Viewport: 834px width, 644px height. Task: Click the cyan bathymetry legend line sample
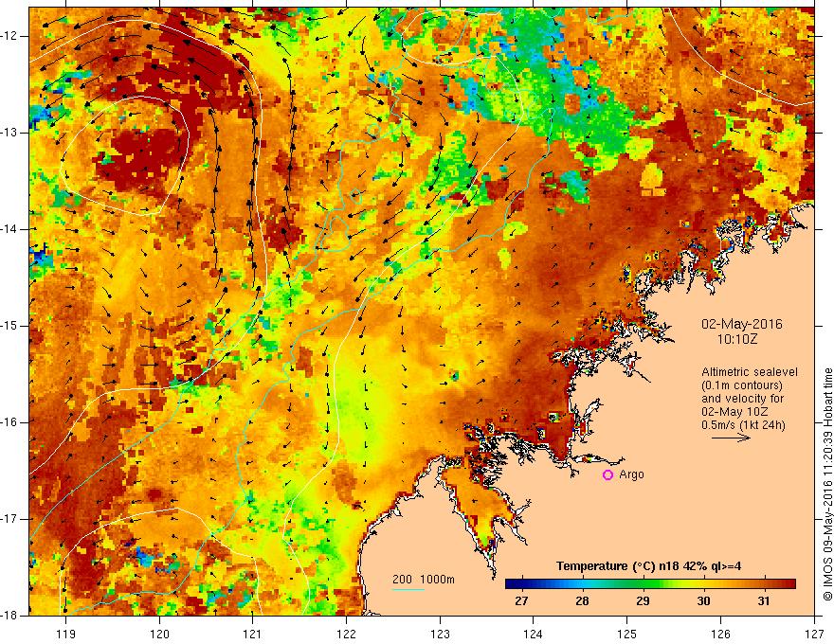408,589
